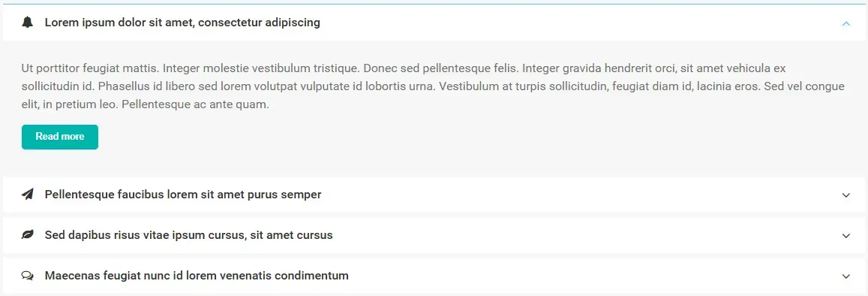Open the Maecenas feugiat section chevron
The width and height of the screenshot is (868, 296).
tap(845, 276)
